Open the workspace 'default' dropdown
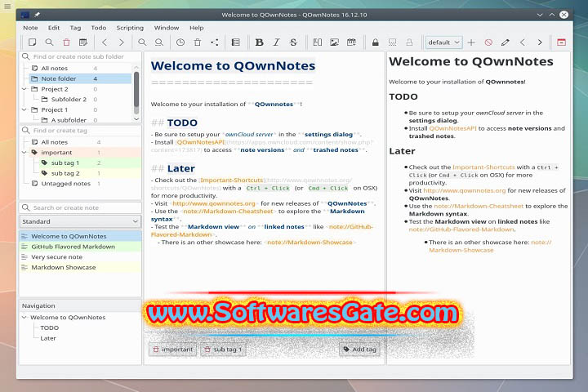 [x=444, y=42]
